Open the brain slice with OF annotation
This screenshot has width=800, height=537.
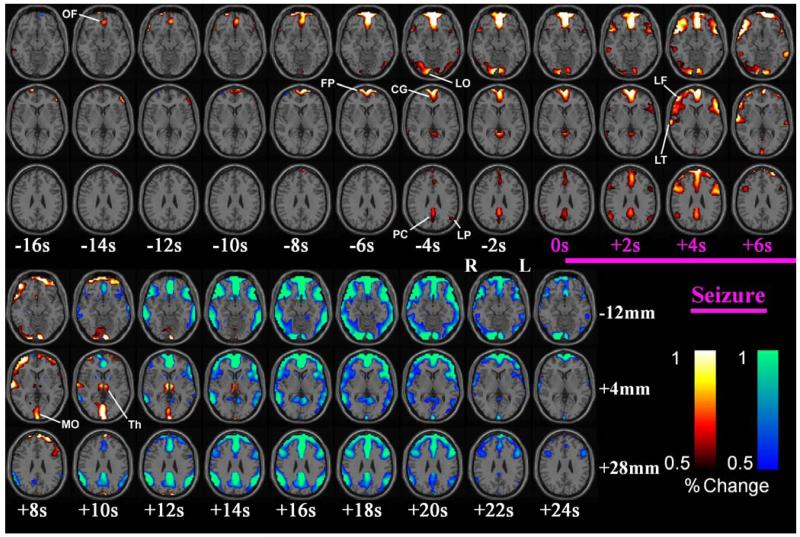tap(103, 42)
